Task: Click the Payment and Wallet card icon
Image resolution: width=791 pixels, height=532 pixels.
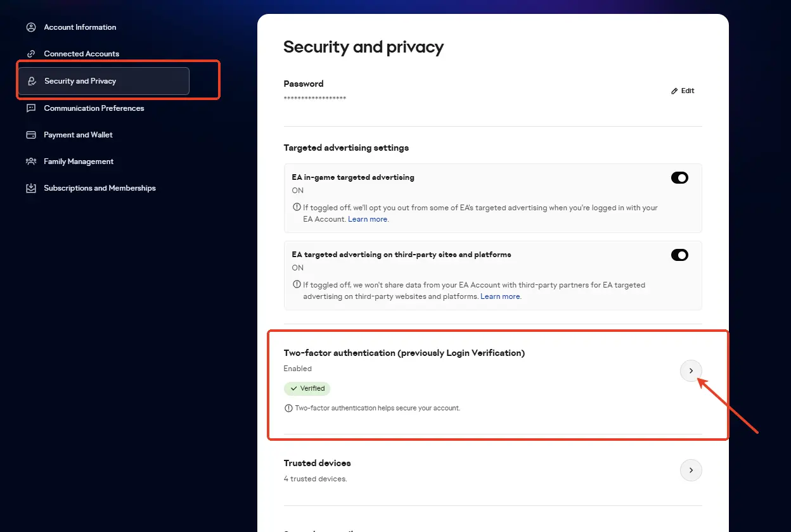Action: point(30,135)
